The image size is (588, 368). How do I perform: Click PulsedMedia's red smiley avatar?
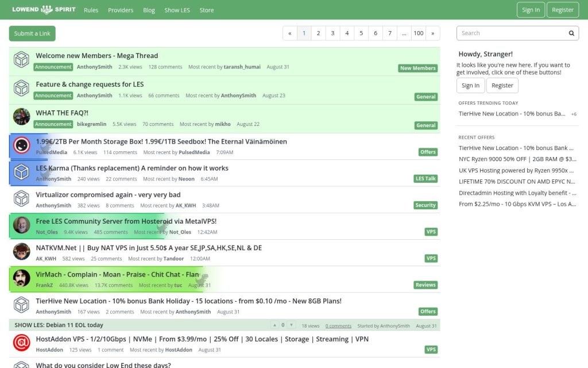pos(21,145)
